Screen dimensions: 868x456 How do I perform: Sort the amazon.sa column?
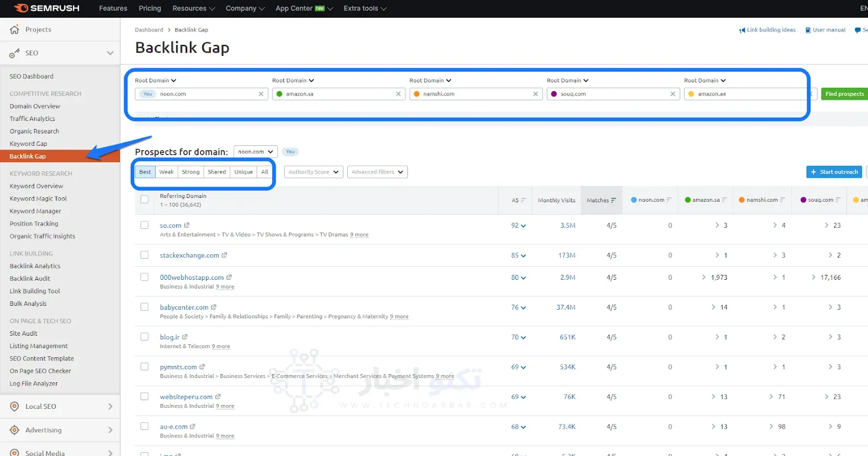[724, 200]
